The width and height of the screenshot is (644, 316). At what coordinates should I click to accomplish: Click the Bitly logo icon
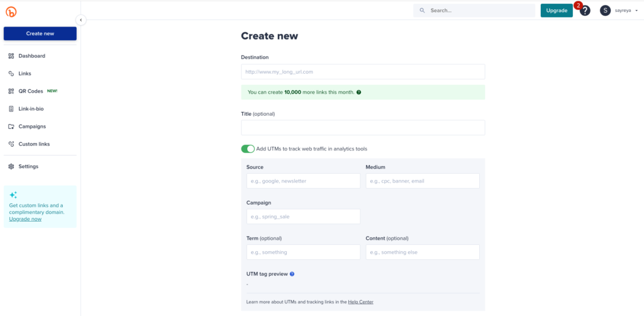11,11
